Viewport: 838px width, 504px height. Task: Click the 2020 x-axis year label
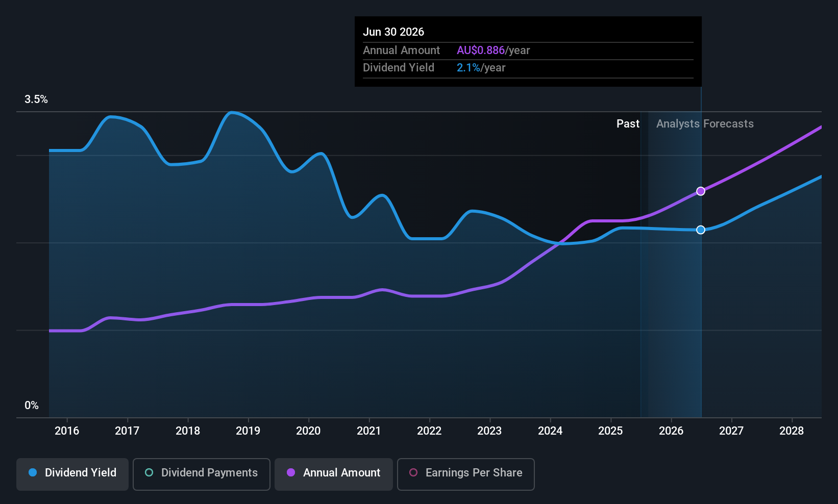click(x=308, y=431)
